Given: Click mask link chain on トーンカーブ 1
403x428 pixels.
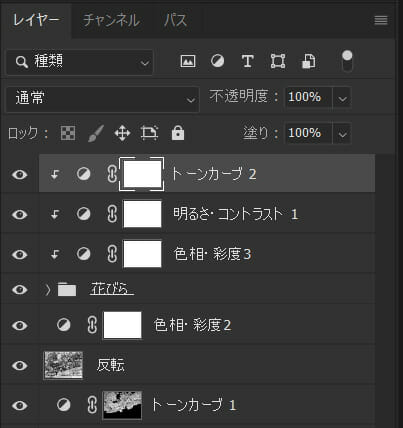Looking at the screenshot, I should 92,405.
